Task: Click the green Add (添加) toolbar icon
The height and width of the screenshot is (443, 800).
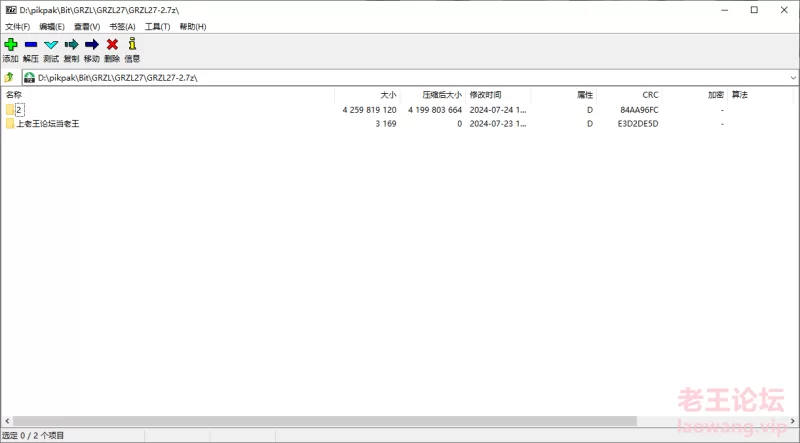Action: point(10,44)
